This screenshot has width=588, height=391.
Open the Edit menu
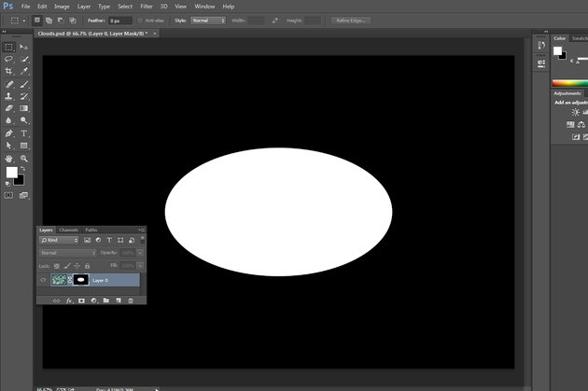tap(42, 7)
